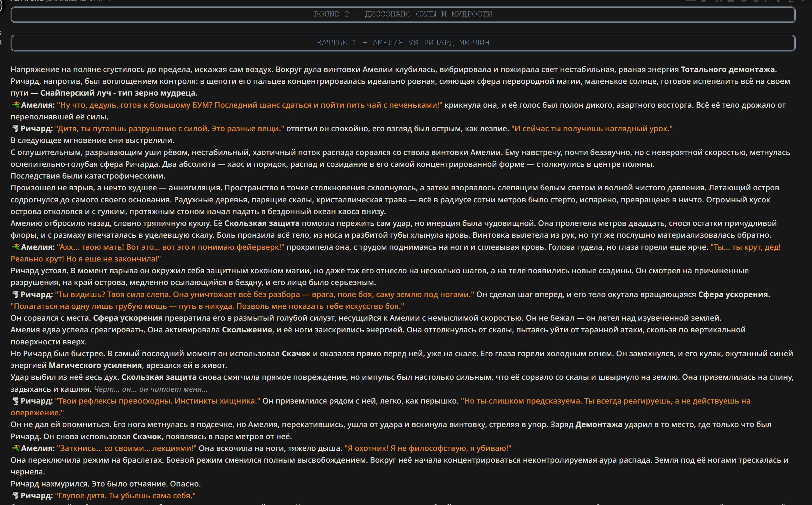Click bold text "Тотального демонтажа"
This screenshot has width=812, height=505.
coord(728,69)
